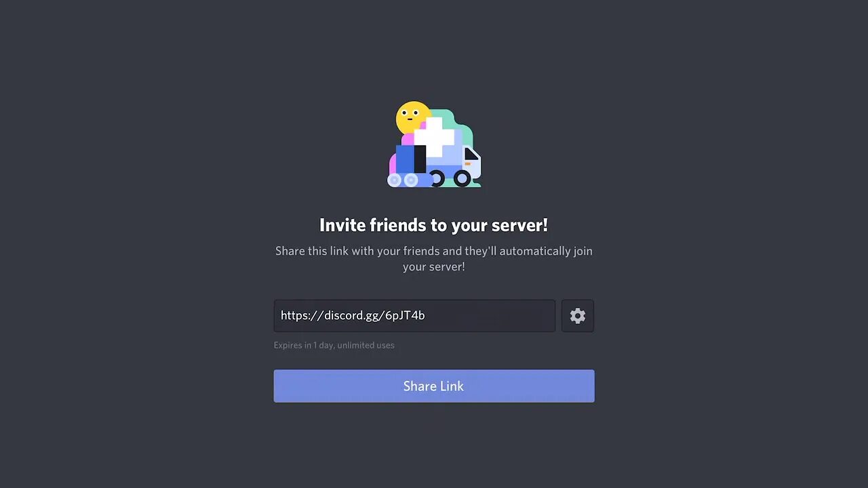Click the "Invite friends to your server!" heading

coord(434,225)
